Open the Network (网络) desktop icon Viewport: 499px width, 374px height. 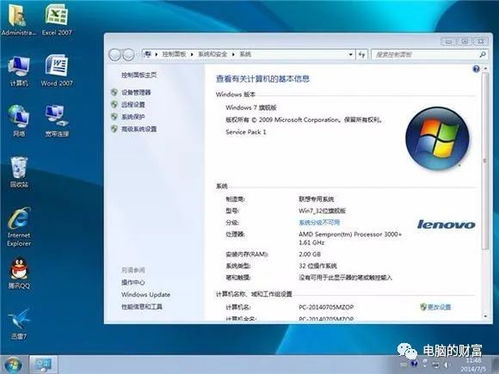coord(19,121)
